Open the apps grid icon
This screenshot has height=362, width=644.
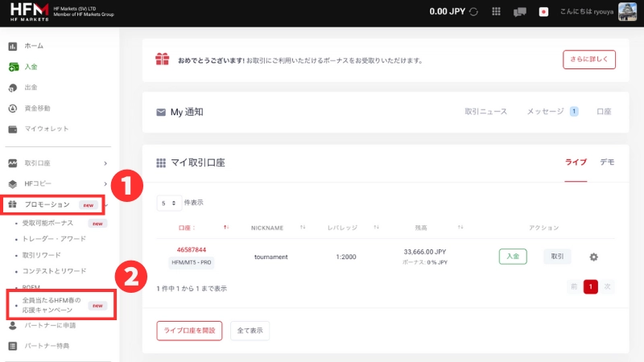coord(496,12)
